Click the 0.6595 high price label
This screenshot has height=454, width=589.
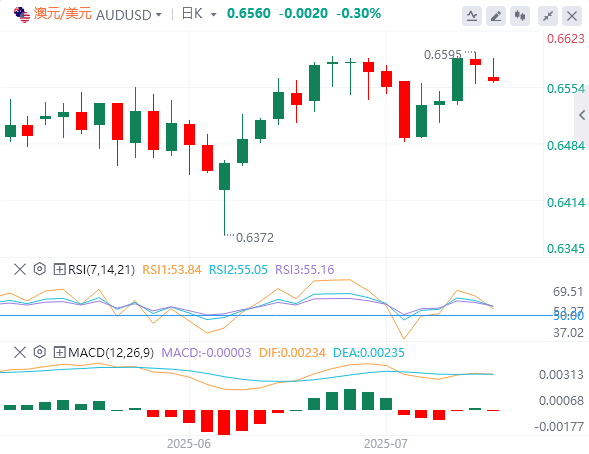point(443,55)
